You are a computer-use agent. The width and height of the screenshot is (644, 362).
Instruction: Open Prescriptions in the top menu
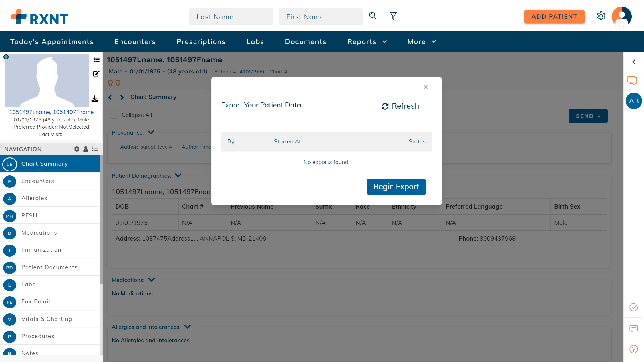click(x=201, y=42)
